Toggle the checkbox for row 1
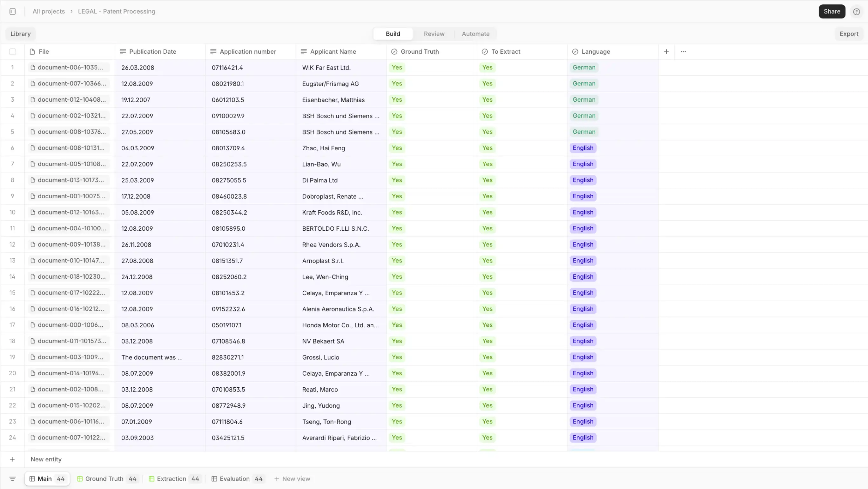 [x=12, y=67]
